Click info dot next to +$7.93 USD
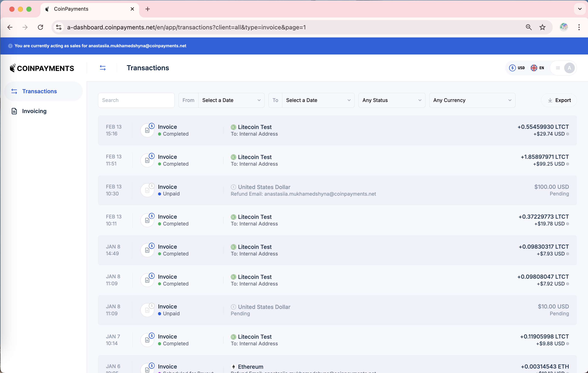Image resolution: width=588 pixels, height=373 pixels. coord(568,254)
